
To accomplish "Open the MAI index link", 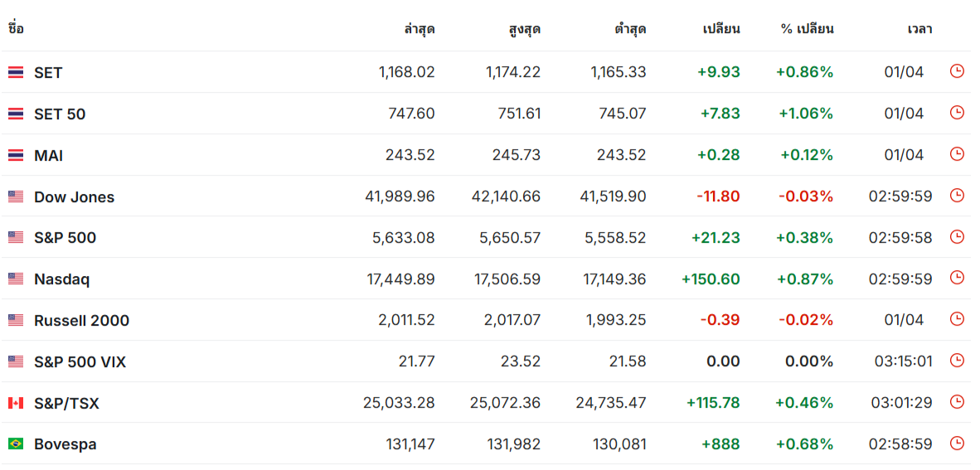I will pos(49,156).
